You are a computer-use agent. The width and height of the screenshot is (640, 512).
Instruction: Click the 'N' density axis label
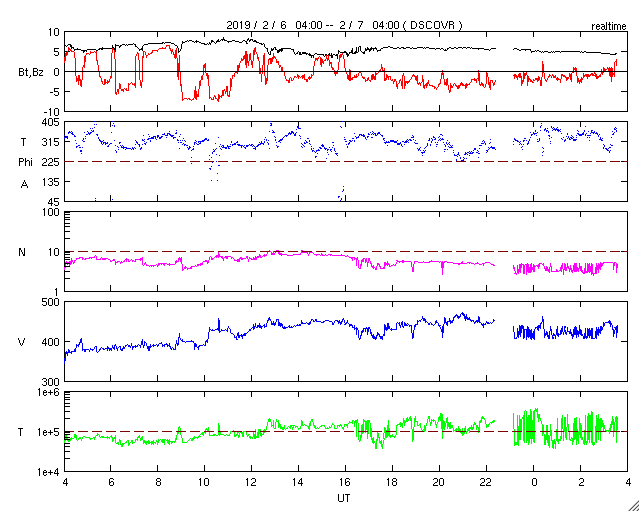[22, 252]
